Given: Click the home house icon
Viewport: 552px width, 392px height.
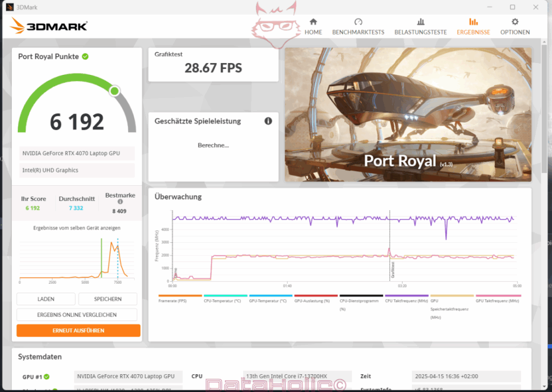Looking at the screenshot, I should [313, 22].
